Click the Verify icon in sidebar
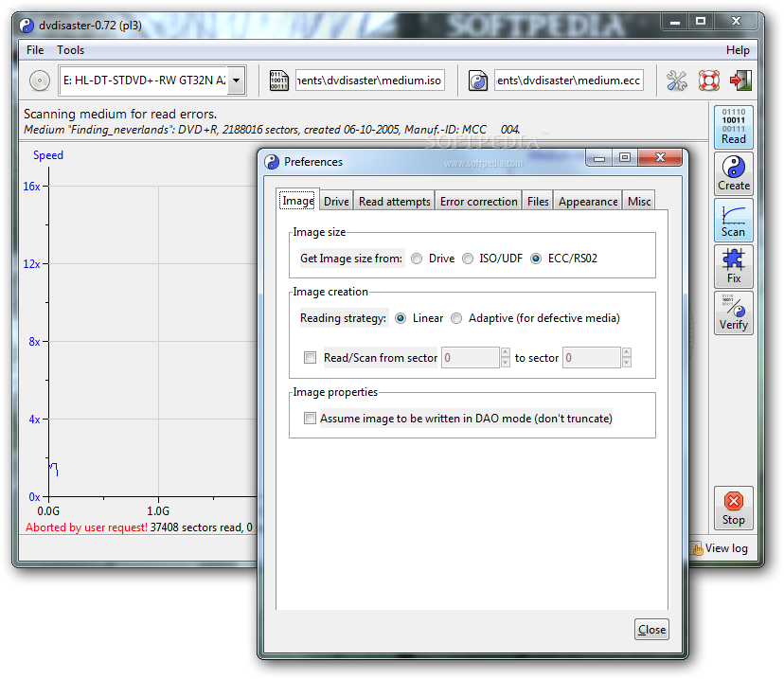 [734, 313]
